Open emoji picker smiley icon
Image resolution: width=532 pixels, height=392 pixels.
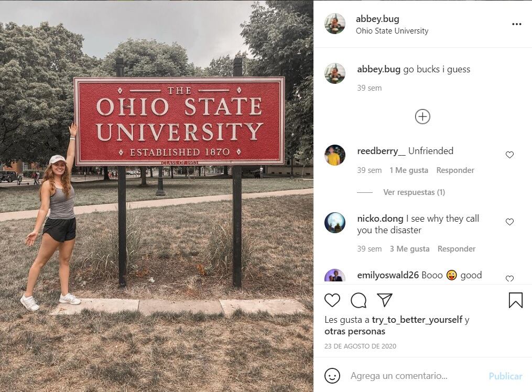tap(332, 376)
